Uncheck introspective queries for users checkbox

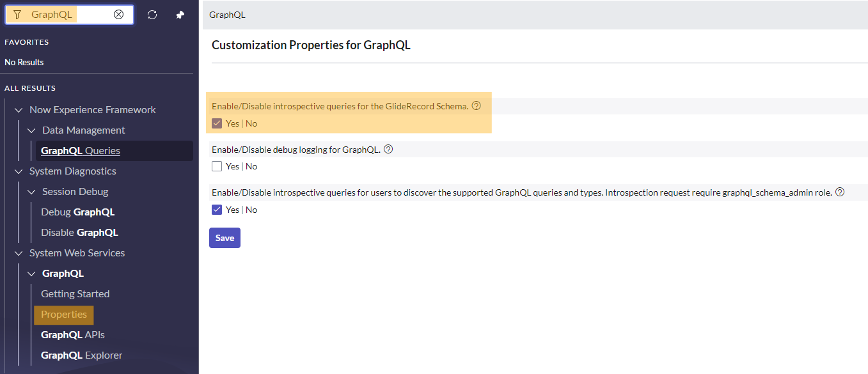coord(217,210)
